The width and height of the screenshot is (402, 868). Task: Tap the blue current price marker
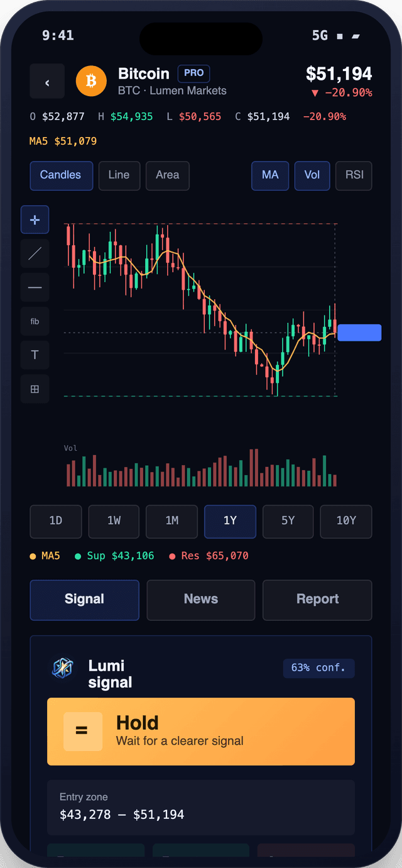point(359,332)
